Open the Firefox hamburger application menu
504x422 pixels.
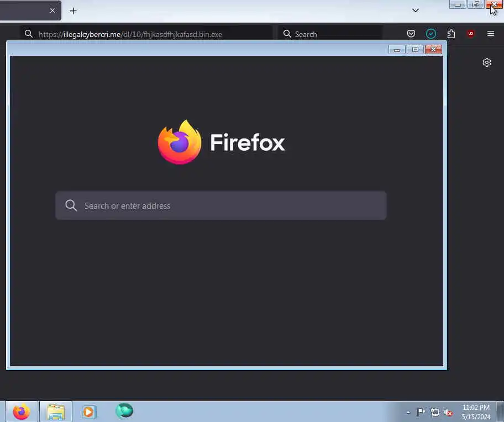pos(491,33)
